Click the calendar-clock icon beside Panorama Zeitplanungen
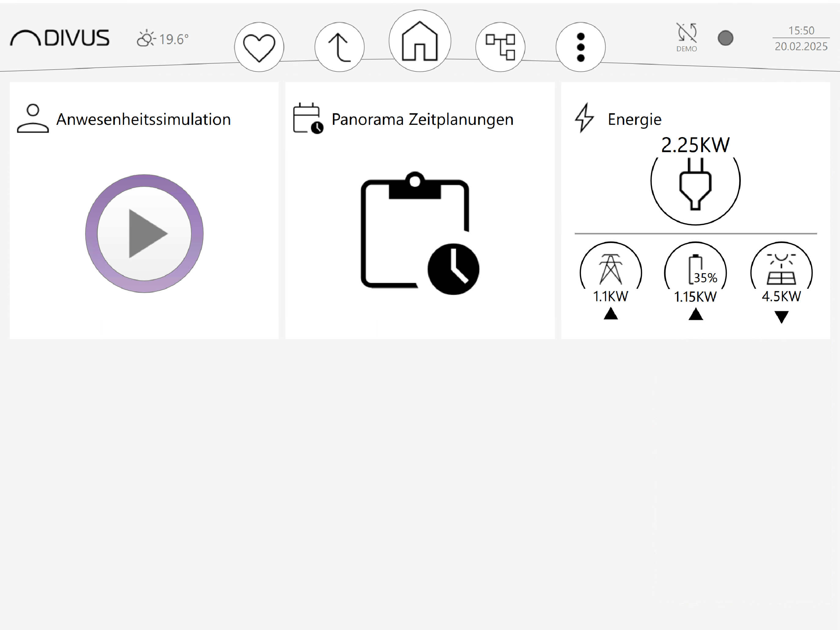 [308, 118]
